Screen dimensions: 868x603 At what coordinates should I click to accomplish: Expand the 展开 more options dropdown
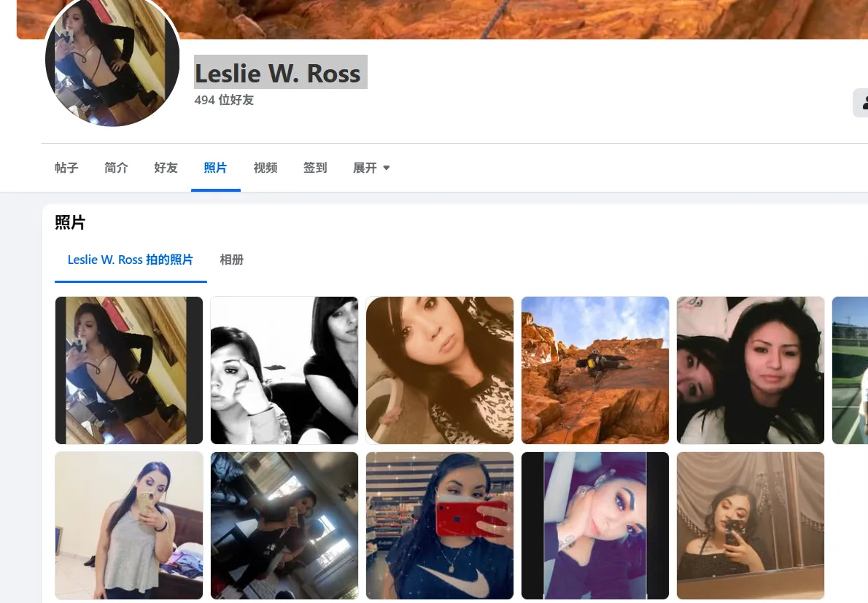tap(371, 168)
